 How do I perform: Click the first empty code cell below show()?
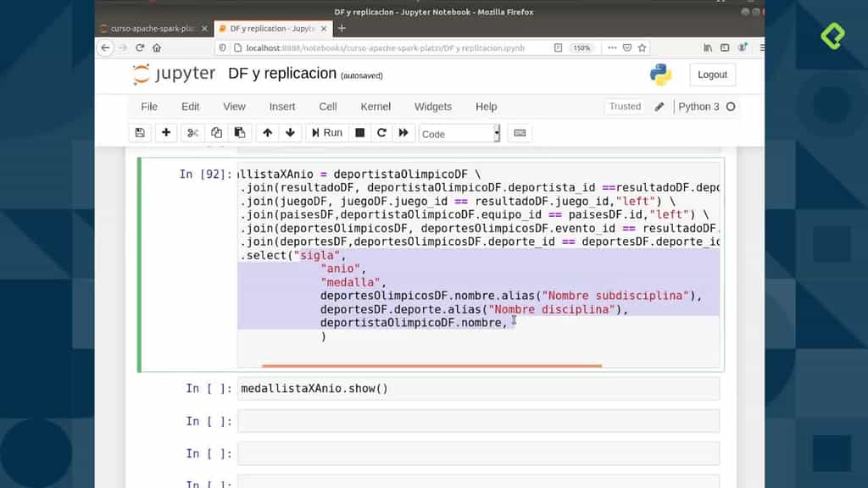pos(479,421)
